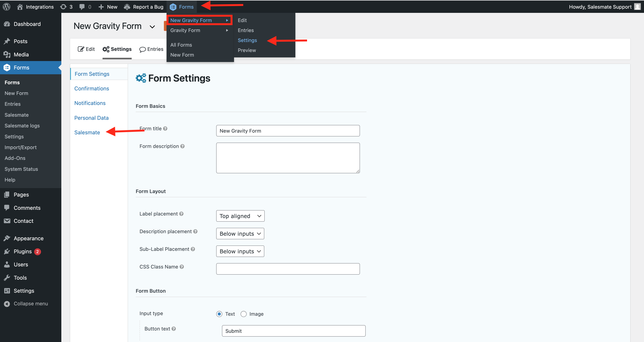Select New Form in Forms dropdown menu
This screenshot has width=644, height=342.
(x=182, y=55)
